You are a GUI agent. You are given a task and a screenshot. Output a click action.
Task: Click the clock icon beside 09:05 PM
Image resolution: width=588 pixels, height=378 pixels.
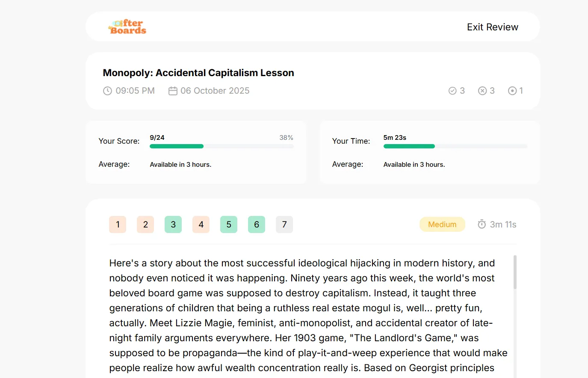107,91
